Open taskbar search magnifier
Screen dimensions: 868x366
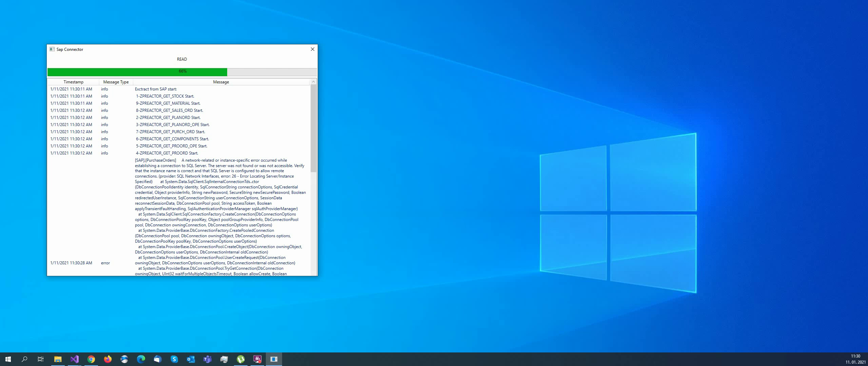(24, 359)
